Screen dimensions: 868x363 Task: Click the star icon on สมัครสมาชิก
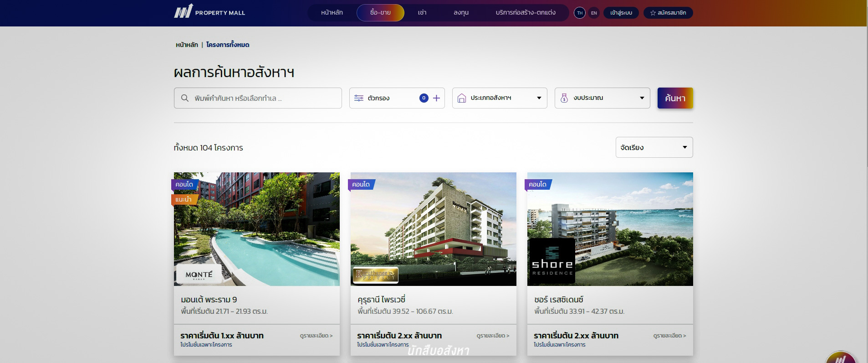click(x=653, y=13)
